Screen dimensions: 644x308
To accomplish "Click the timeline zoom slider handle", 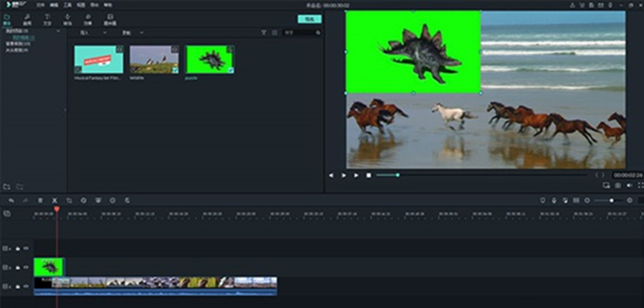I will click(612, 200).
